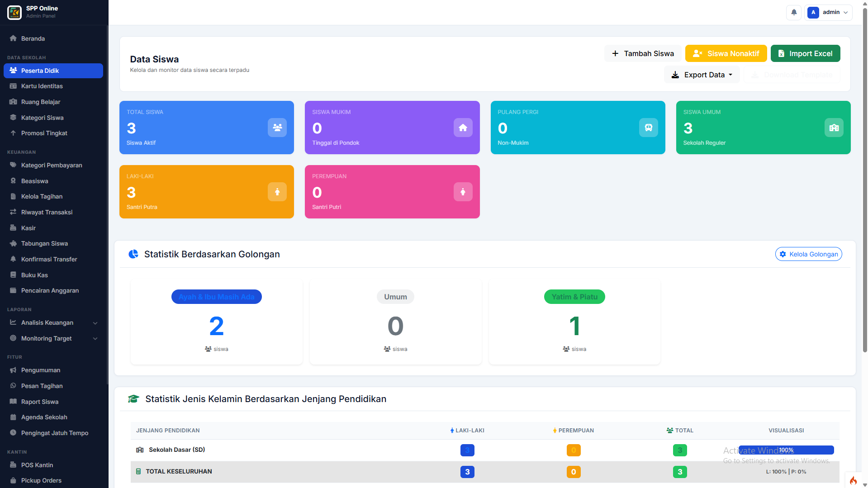Click the calculator icon beside Total Keseluruhan
The image size is (868, 488).
[138, 471]
